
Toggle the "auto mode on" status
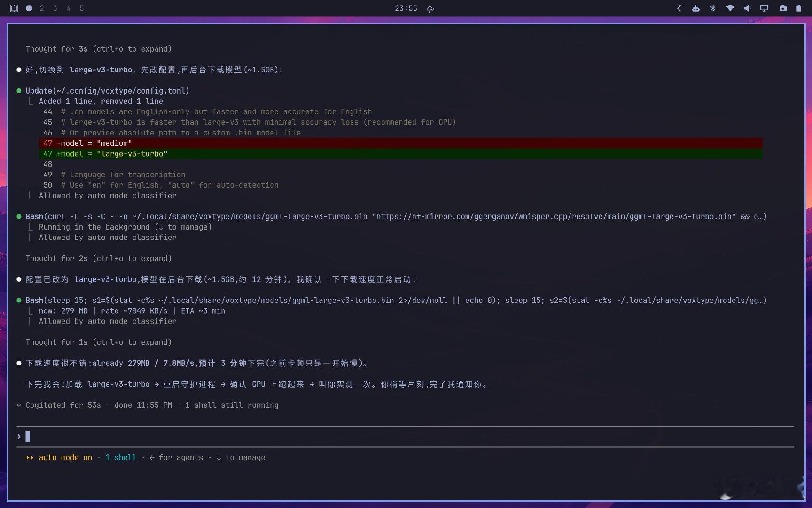[65, 458]
